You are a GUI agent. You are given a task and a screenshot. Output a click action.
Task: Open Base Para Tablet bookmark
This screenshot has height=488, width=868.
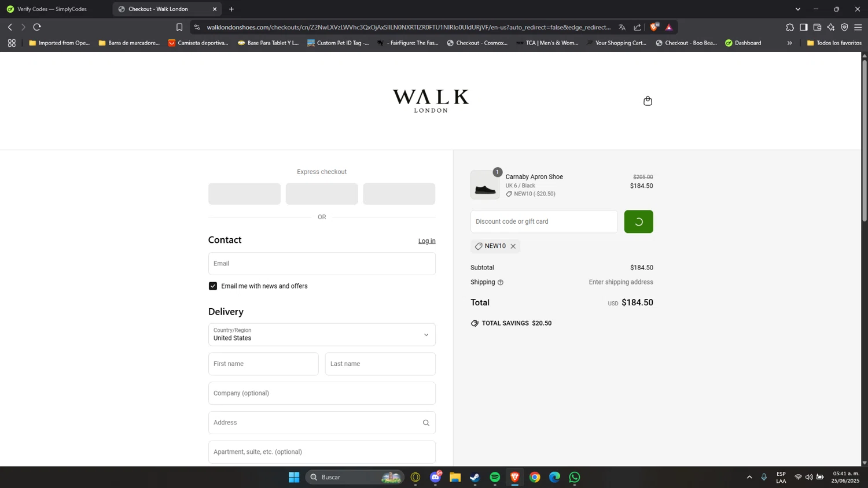click(268, 43)
